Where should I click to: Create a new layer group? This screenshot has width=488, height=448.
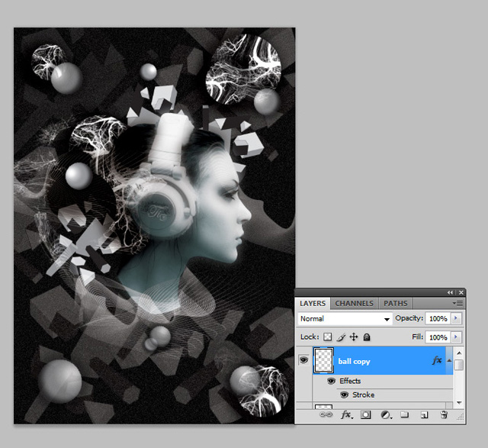tap(405, 415)
